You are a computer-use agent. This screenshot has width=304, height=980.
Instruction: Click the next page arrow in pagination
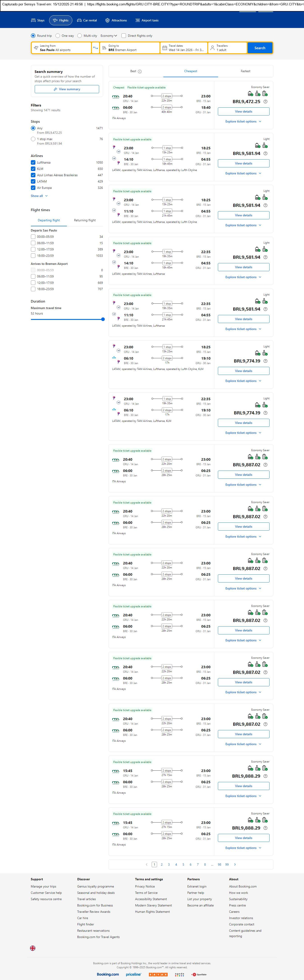(235, 864)
